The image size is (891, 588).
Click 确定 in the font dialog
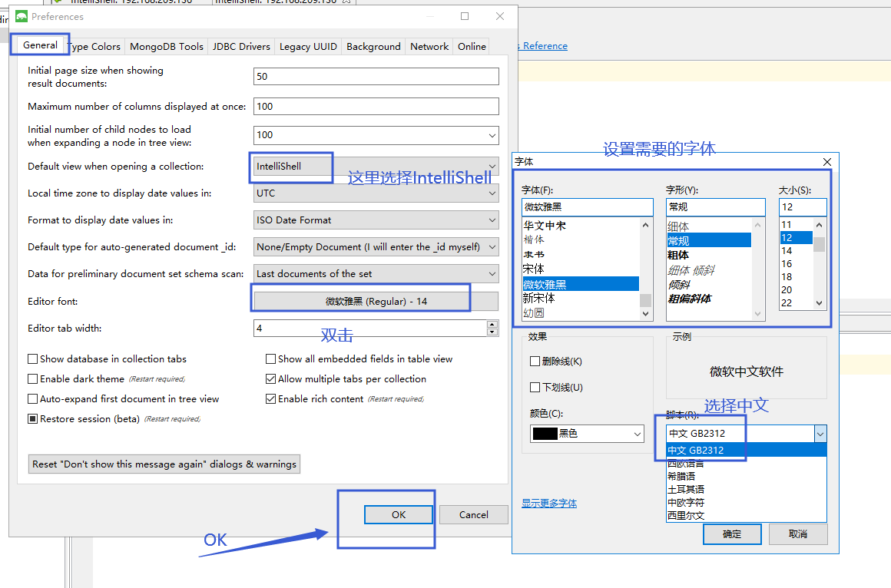pos(732,534)
